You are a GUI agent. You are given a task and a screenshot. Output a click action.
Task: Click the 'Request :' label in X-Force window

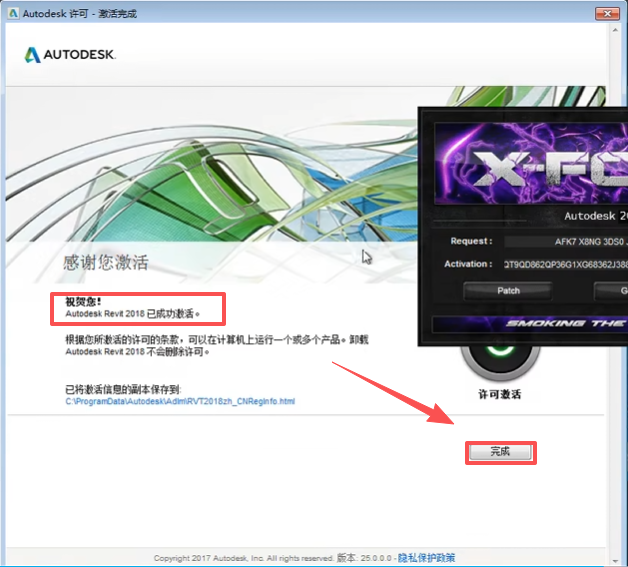click(x=471, y=241)
